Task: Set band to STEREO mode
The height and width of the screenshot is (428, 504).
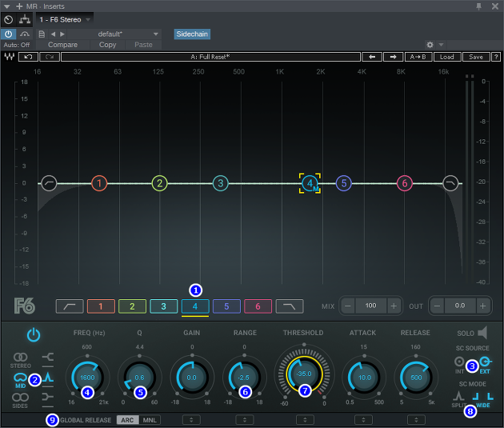Action: click(21, 361)
